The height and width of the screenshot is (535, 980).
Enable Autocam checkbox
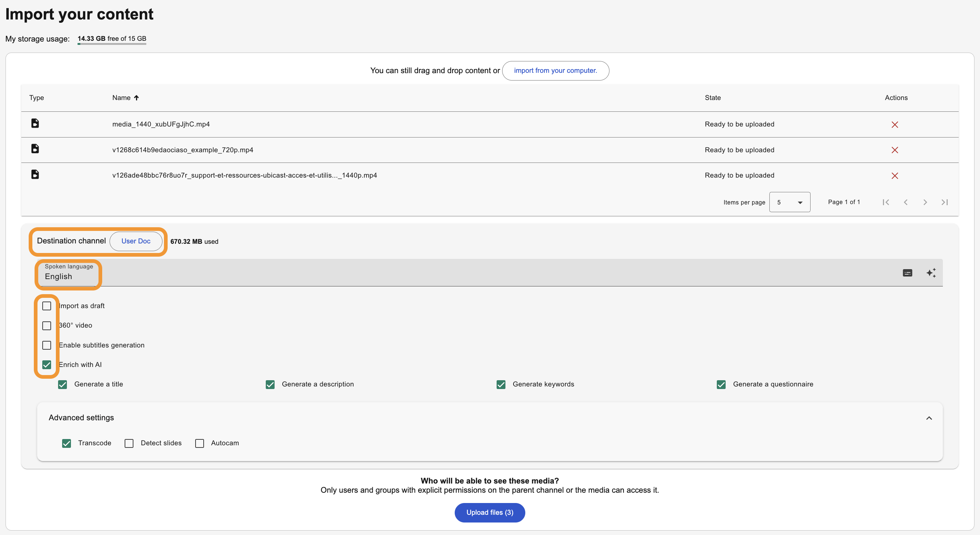coord(199,443)
